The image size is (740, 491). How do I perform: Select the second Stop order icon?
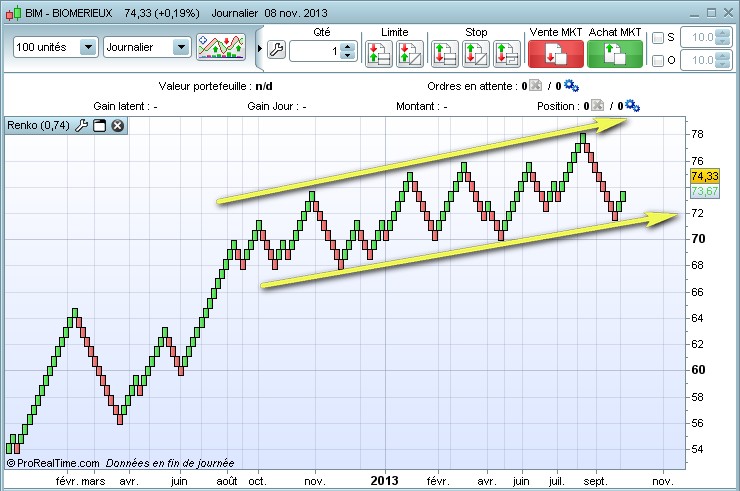click(475, 53)
